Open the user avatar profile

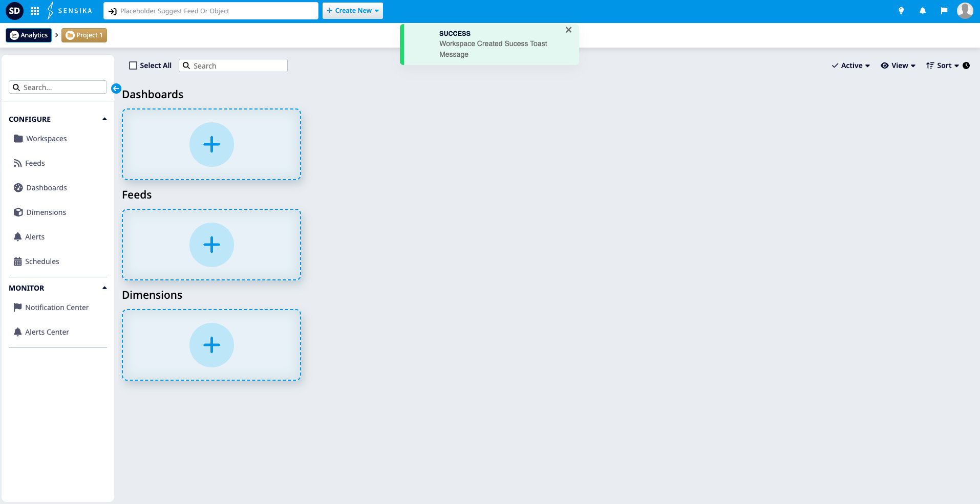point(965,11)
